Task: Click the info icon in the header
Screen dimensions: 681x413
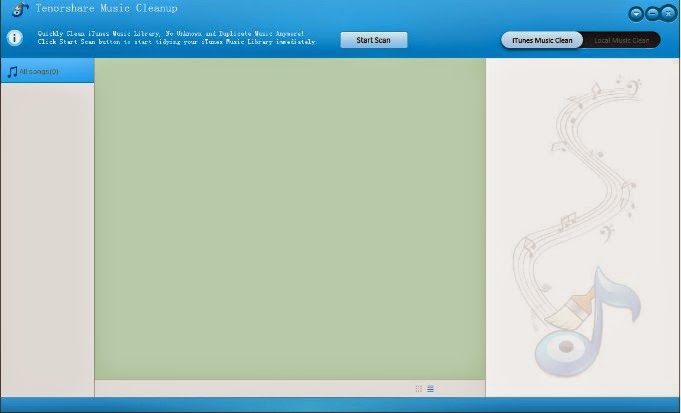Action: pos(14,38)
